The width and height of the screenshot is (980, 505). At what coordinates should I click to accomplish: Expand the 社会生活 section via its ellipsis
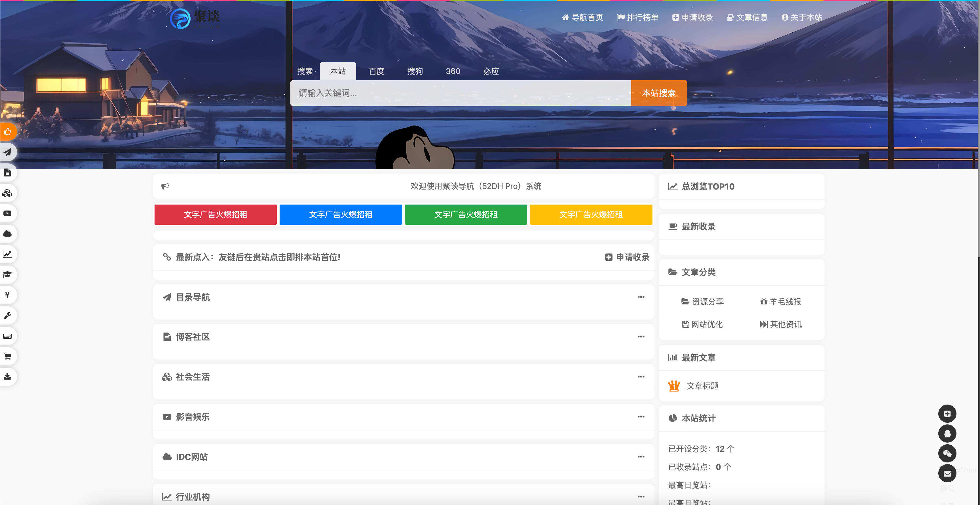(x=641, y=377)
